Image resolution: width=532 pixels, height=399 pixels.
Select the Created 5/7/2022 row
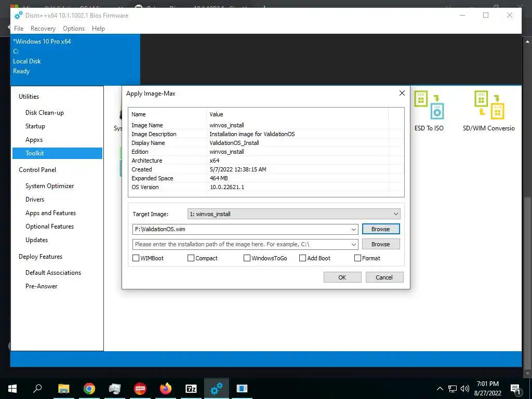click(x=266, y=169)
